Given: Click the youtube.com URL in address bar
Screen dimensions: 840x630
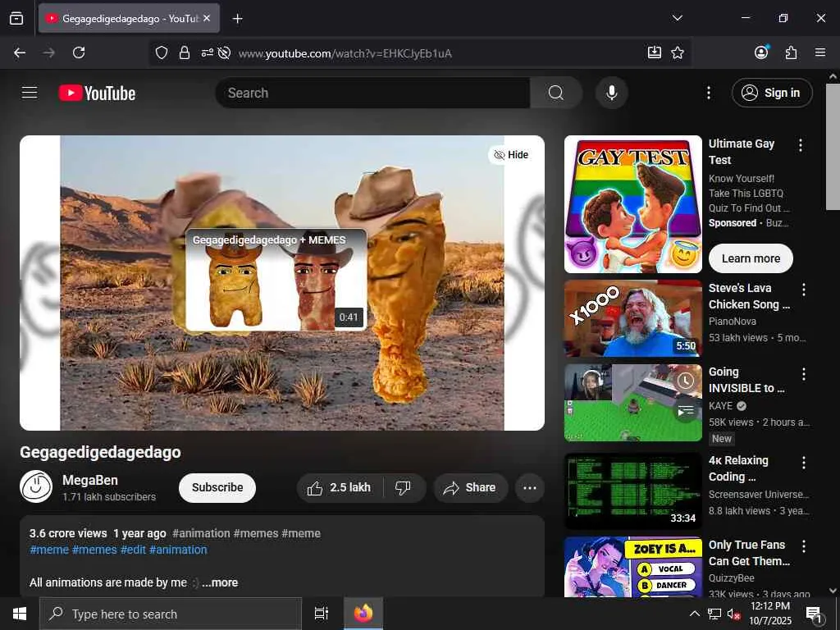Looking at the screenshot, I should 345,53.
